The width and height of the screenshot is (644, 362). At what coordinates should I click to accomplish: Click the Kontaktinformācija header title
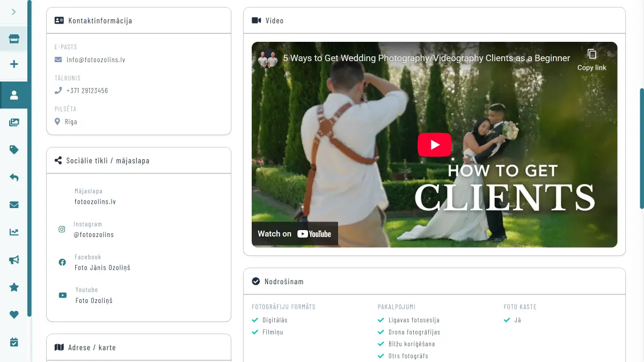100,21
